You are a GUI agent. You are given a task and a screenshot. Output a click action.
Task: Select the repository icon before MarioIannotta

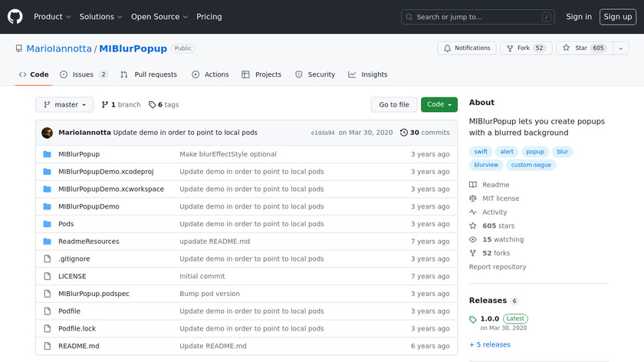pos(19,48)
